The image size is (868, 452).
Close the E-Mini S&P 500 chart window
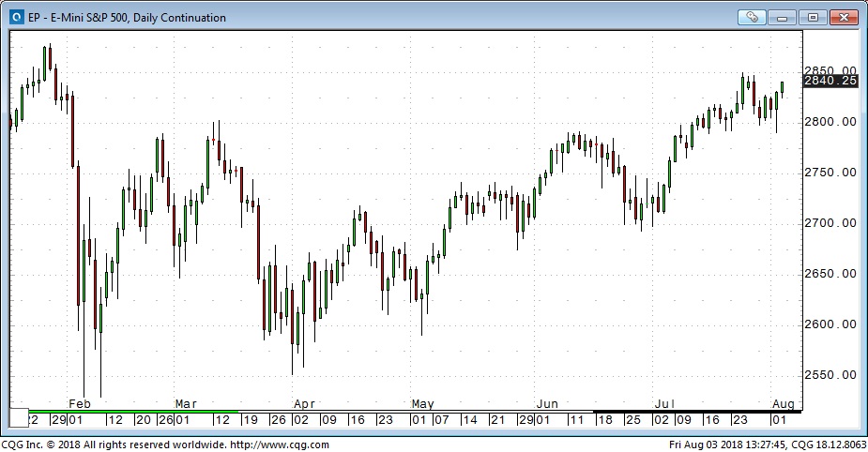click(844, 17)
